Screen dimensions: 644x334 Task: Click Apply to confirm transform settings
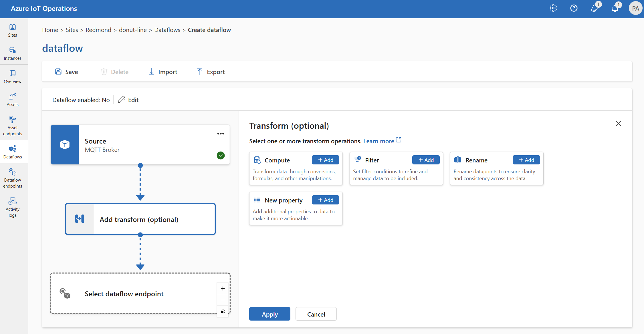[270, 314]
